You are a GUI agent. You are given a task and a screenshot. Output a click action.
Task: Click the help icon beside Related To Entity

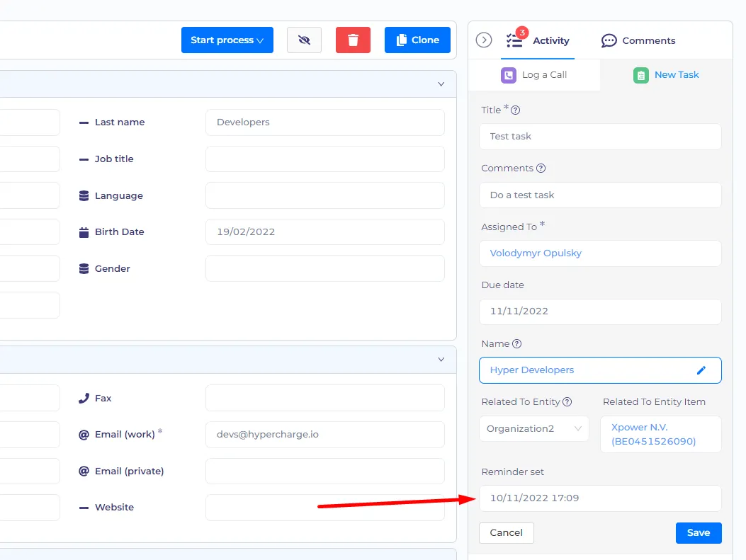tap(567, 401)
